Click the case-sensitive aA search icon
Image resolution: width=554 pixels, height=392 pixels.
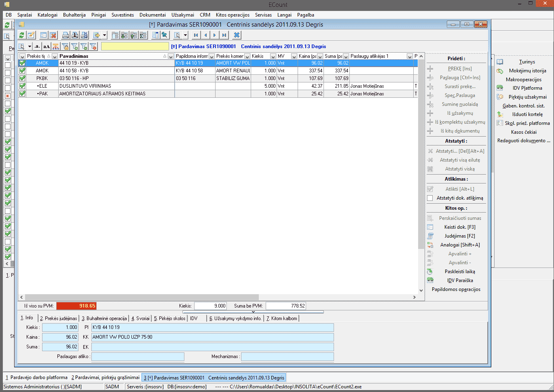(47, 46)
